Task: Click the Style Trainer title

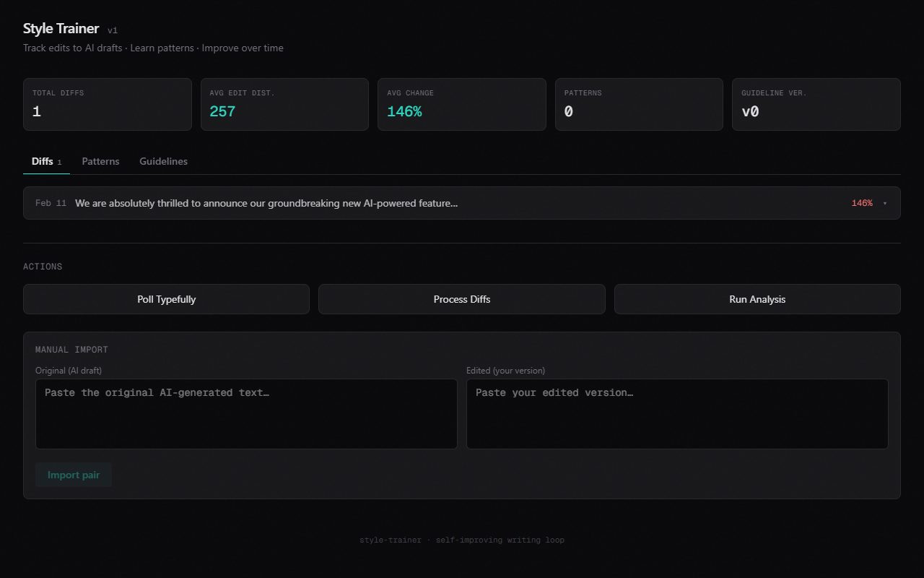Action: (61, 29)
